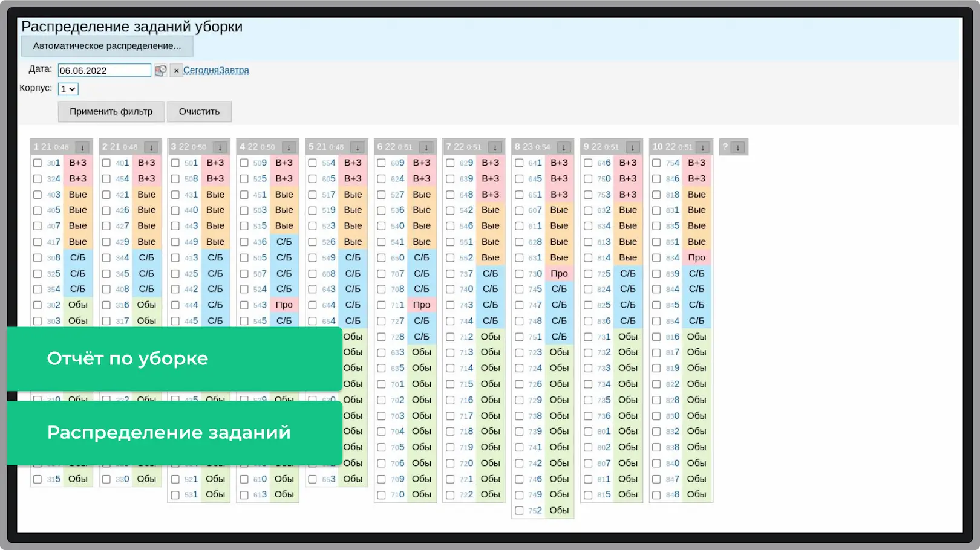Select the checkbox for room 848

[656, 495]
